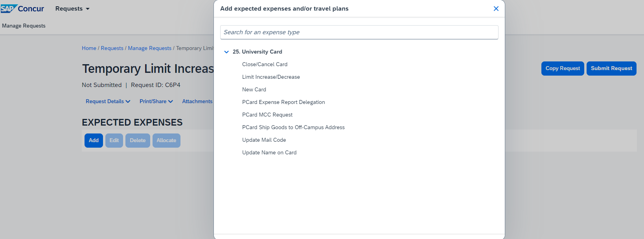The image size is (644, 239).
Task: Select Update Mail Code option
Action: pyautogui.click(x=264, y=140)
